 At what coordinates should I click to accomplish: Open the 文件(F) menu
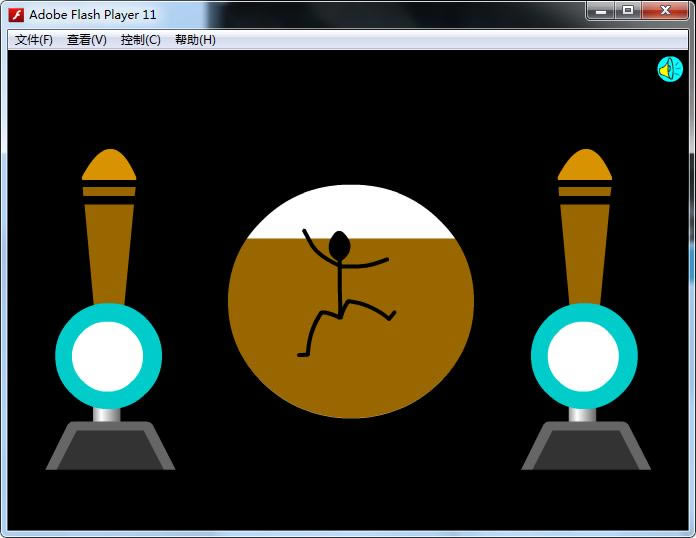(x=34, y=40)
